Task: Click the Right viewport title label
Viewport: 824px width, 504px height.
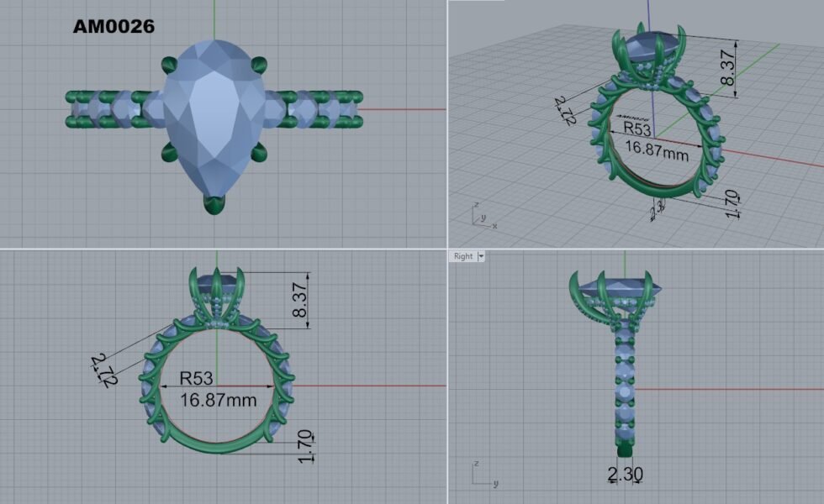Action: tap(463, 256)
